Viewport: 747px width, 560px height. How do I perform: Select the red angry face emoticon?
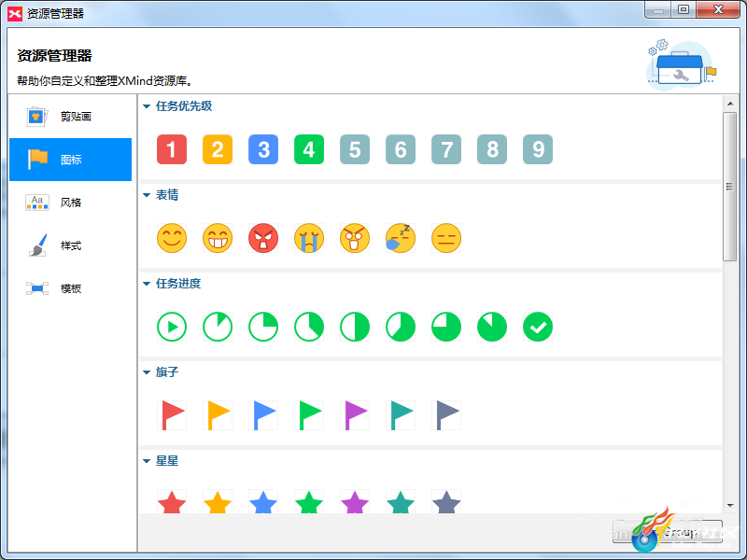[x=263, y=238]
